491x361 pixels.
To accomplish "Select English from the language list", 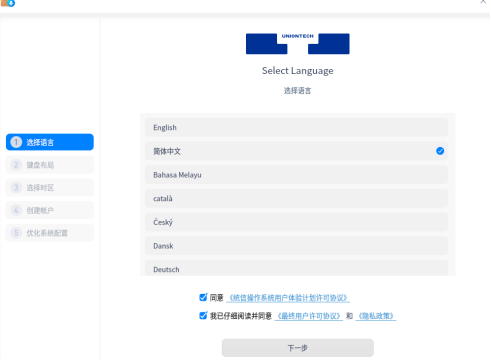I will [296, 127].
